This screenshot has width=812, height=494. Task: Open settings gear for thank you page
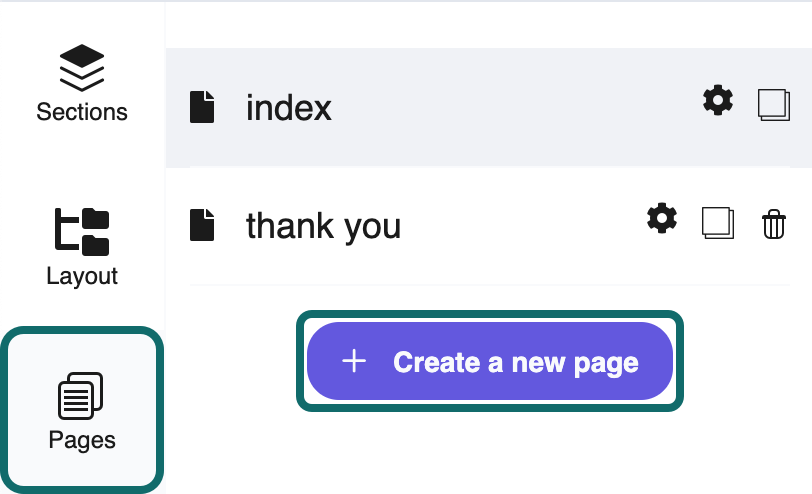click(x=662, y=218)
